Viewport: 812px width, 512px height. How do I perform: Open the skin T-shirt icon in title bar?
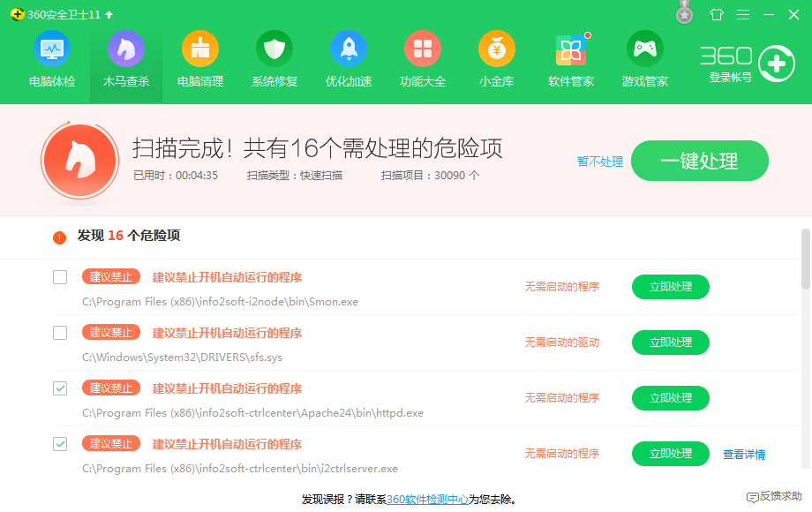(x=716, y=15)
